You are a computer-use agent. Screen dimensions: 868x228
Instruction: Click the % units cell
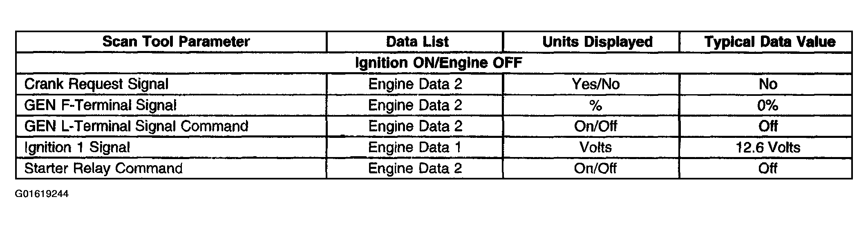(x=595, y=105)
